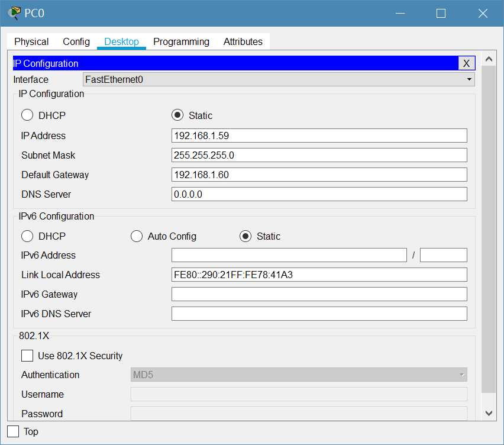Click the IP Configuration title bar
Screen dimensions: 504x445
(x=235, y=63)
